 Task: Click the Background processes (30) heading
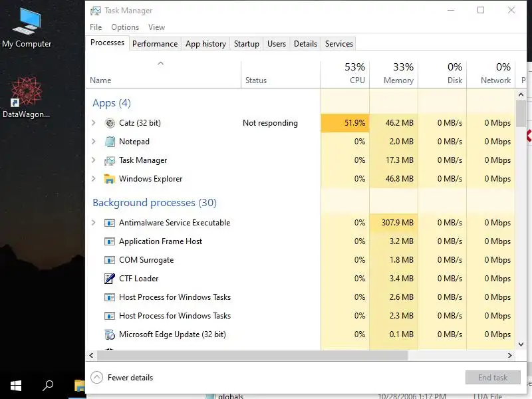point(154,203)
